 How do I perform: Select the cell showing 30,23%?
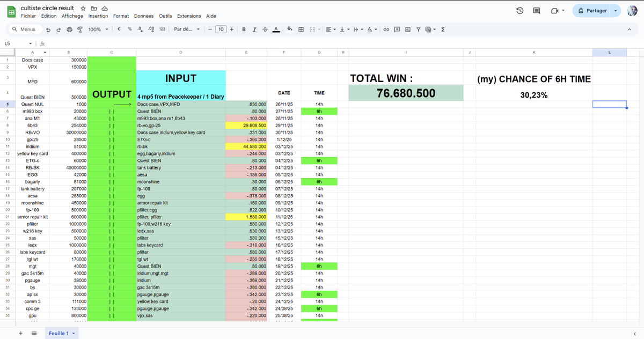534,94
